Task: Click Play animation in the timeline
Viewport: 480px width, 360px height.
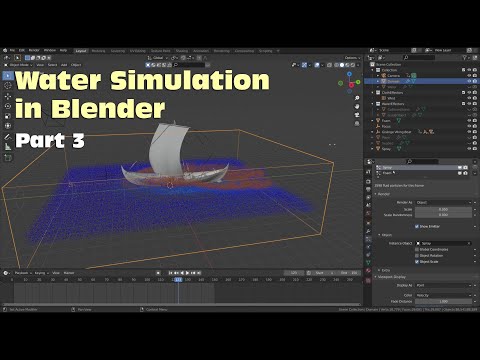Action: (187, 273)
